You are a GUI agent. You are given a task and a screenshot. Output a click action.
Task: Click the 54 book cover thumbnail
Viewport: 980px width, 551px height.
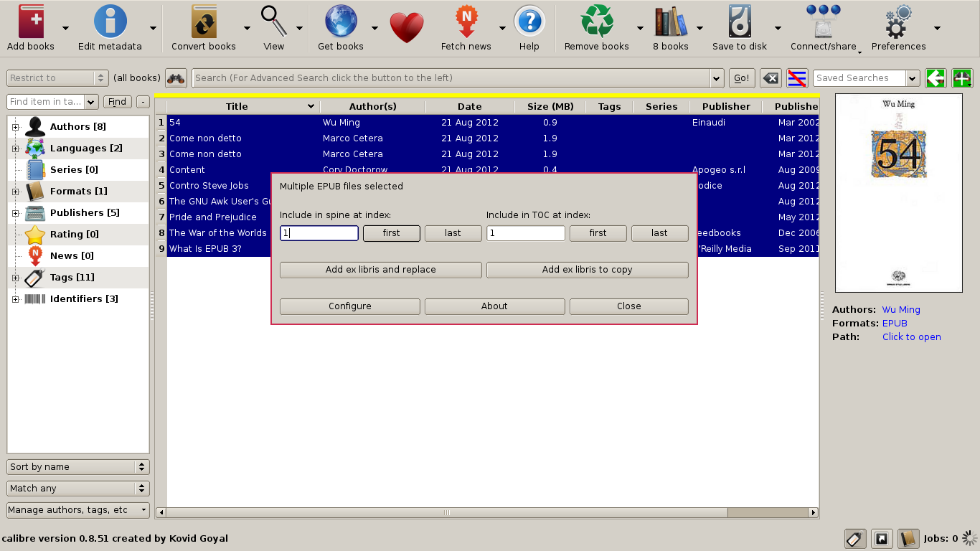899,193
